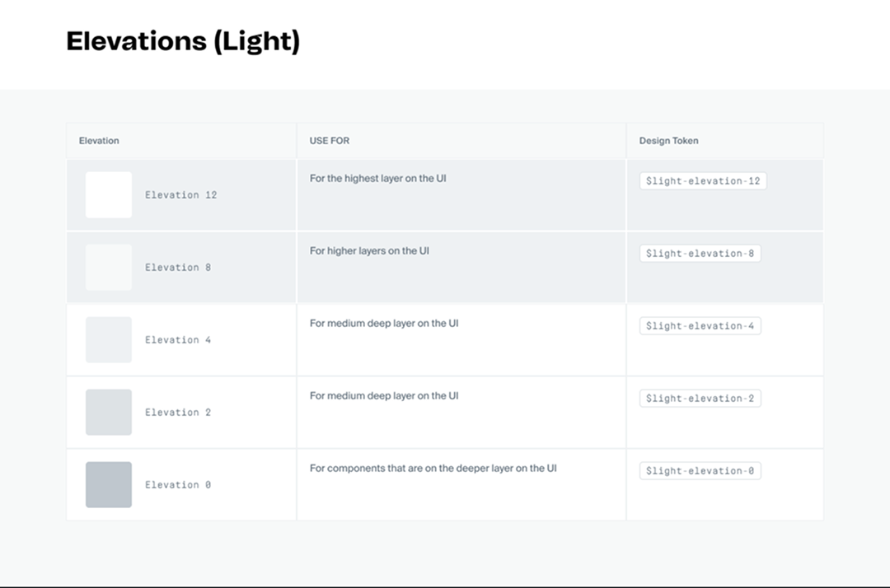Click the USE FOR column header
Screen dimensions: 890x588
click(x=330, y=141)
